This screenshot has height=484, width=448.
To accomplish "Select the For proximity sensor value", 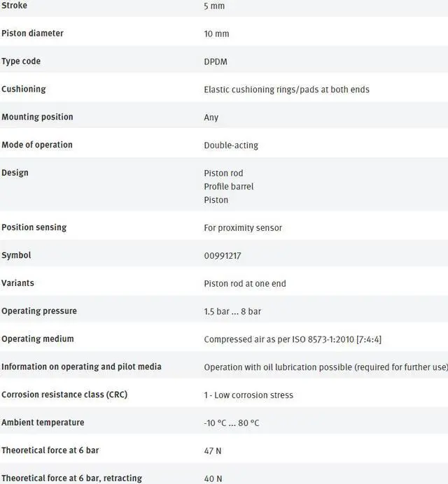I will pos(243,228).
